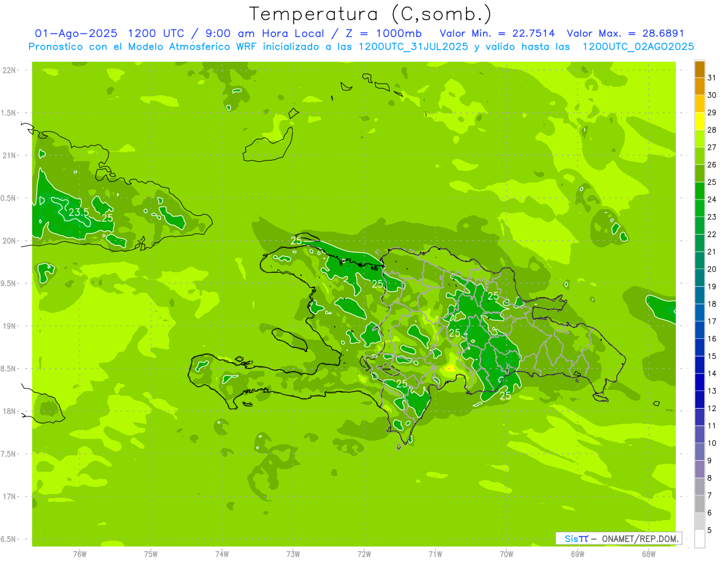The height and width of the screenshot is (562, 728).
Task: Click longitude label '72W'
Action: tap(364, 554)
